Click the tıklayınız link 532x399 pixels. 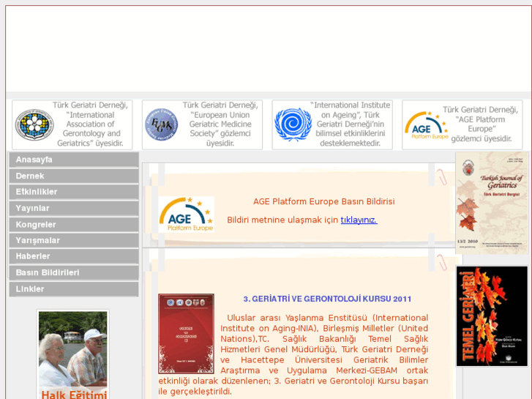pos(359,220)
